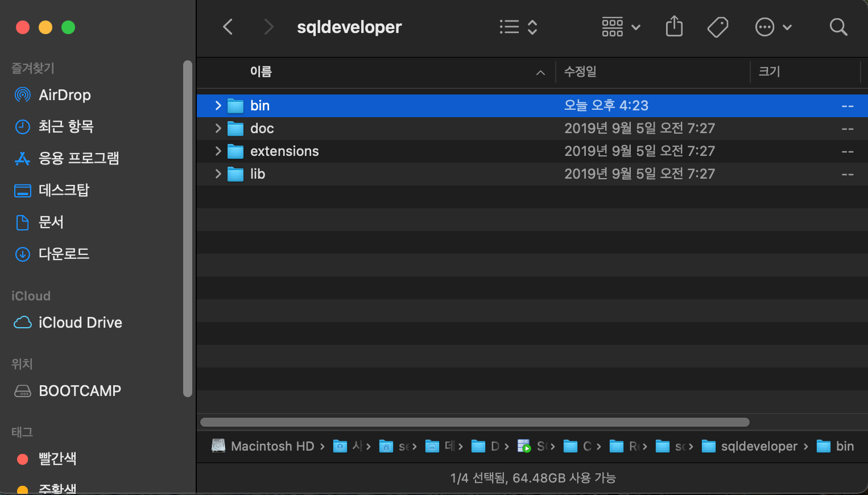868x495 pixels.
Task: Go back with the left arrow
Action: 228,27
